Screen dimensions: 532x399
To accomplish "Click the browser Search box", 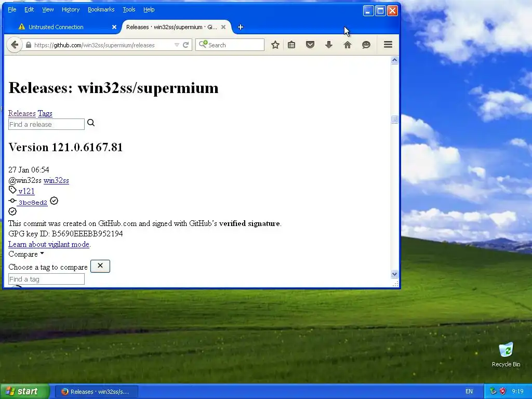I will (230, 45).
